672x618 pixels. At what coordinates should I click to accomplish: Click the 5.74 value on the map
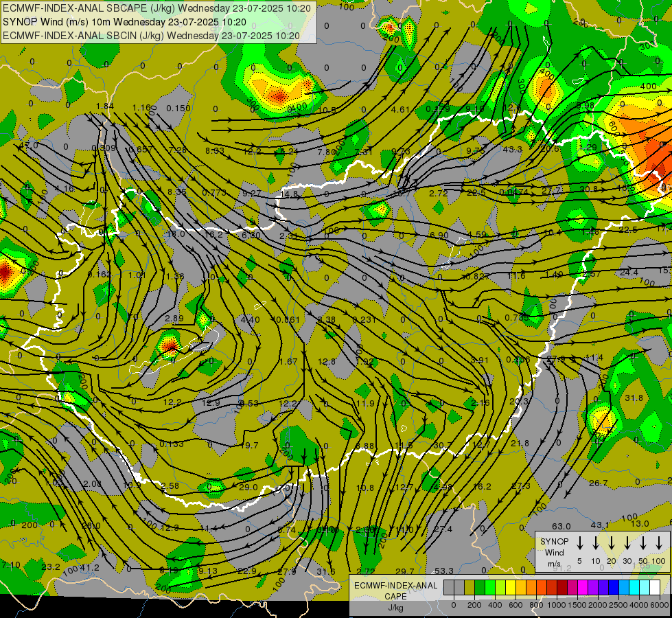click(x=287, y=529)
